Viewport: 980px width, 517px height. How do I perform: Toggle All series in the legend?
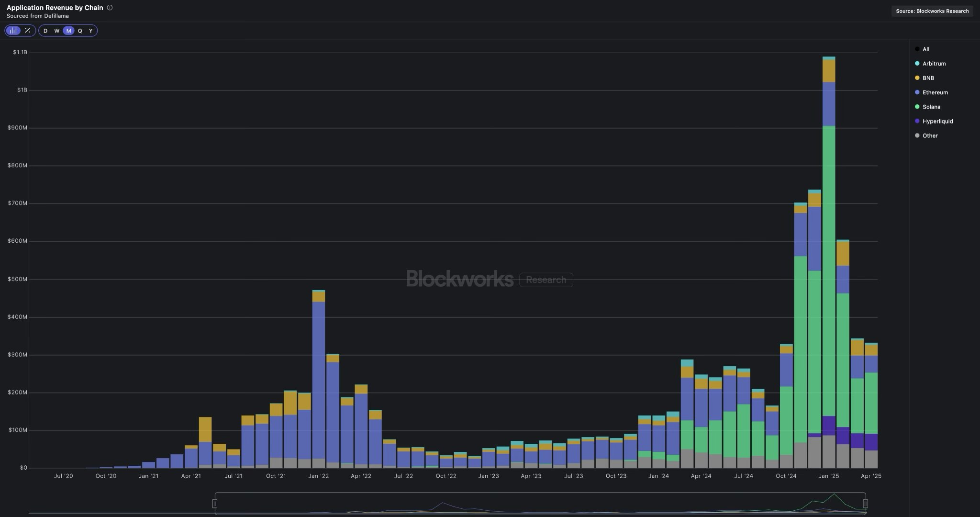925,49
